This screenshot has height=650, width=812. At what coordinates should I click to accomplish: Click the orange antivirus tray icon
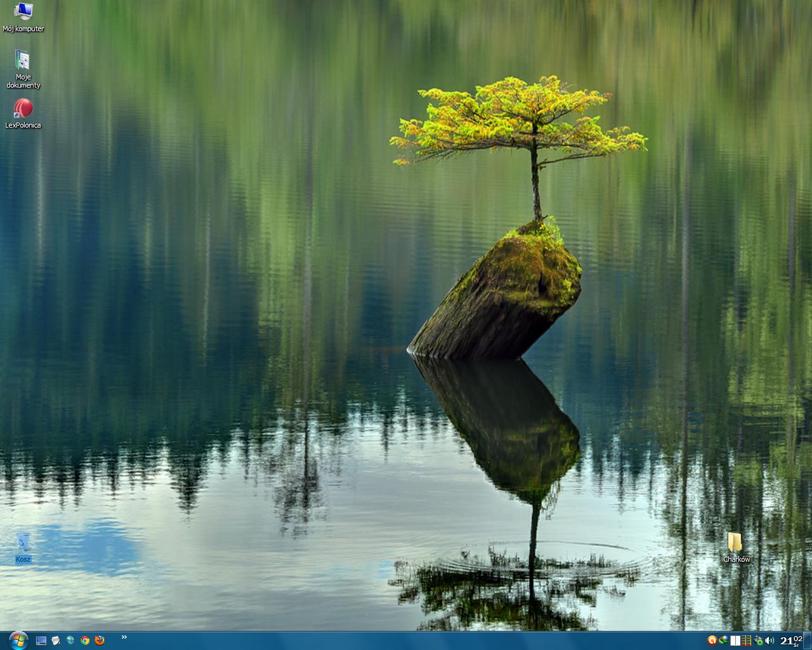click(712, 640)
